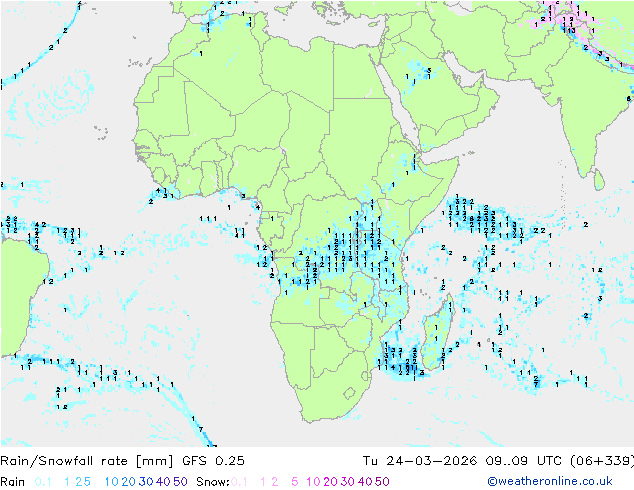This screenshot has width=634, height=490.
Task: Click the "09..09 UTC" time text
Action: tap(522, 461)
